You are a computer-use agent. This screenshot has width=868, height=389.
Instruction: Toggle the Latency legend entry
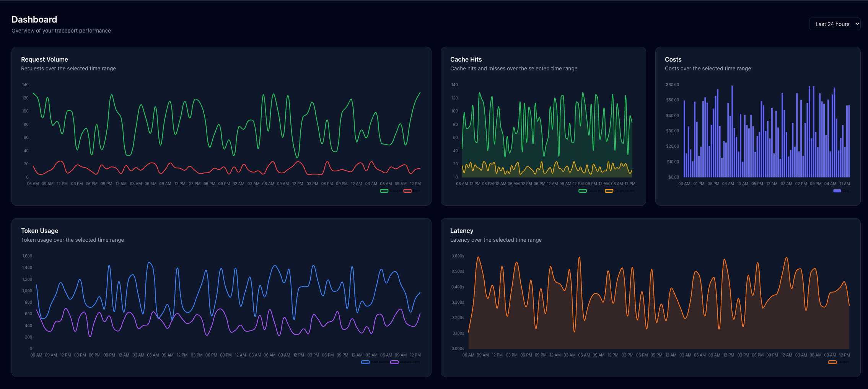point(839,362)
